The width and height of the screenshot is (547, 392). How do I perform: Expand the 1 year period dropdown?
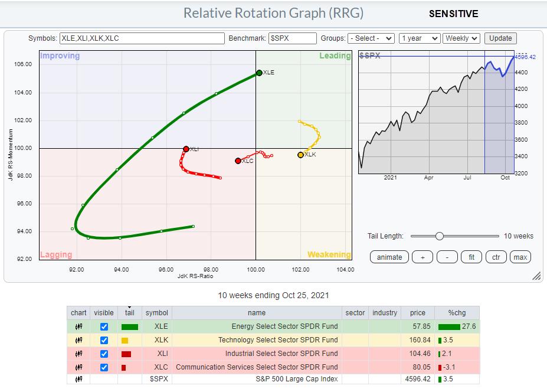click(x=420, y=38)
